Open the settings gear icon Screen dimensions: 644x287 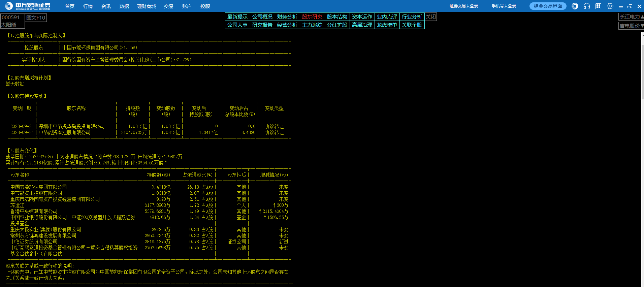click(x=610, y=6)
